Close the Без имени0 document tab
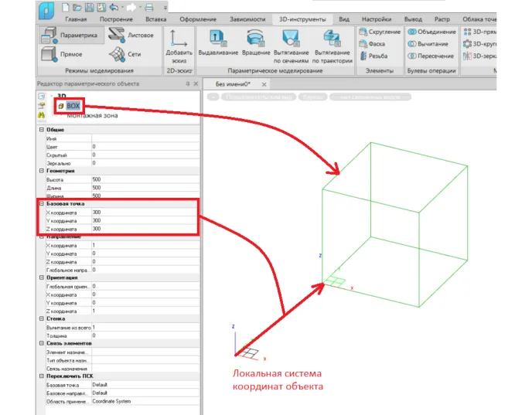 coord(264,84)
